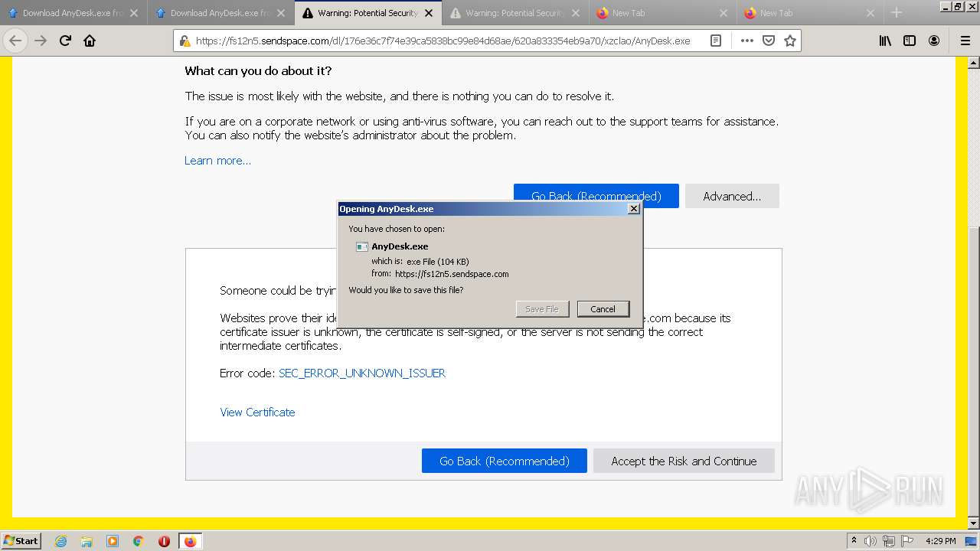Go back using the browser back arrow

pyautogui.click(x=15, y=41)
